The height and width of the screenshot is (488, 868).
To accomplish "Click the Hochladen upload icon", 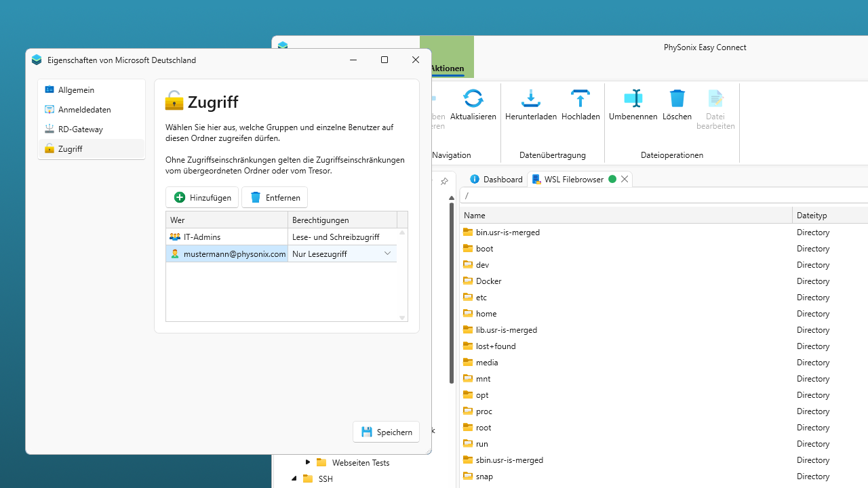I will pos(580,99).
